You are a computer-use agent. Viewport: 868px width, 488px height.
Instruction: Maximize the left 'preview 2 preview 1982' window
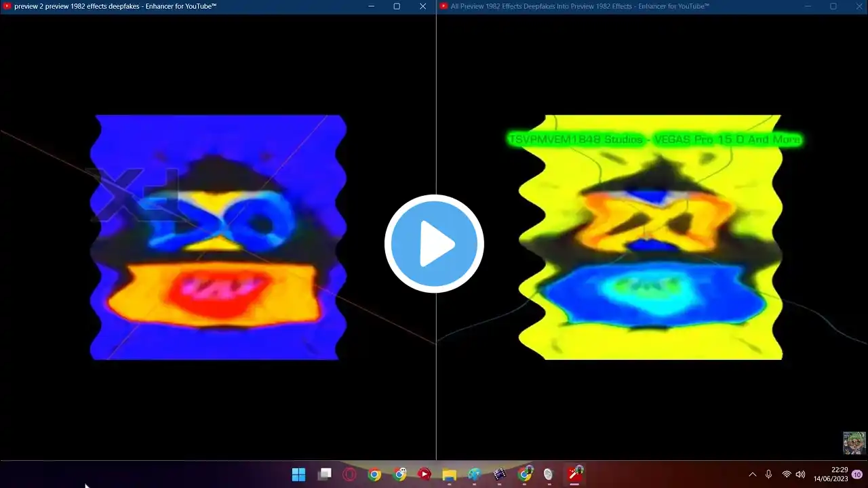(x=397, y=6)
